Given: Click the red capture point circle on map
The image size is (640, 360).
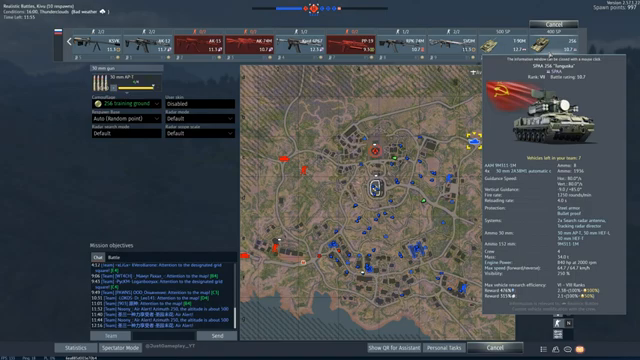Looking at the screenshot, I should (x=375, y=151).
